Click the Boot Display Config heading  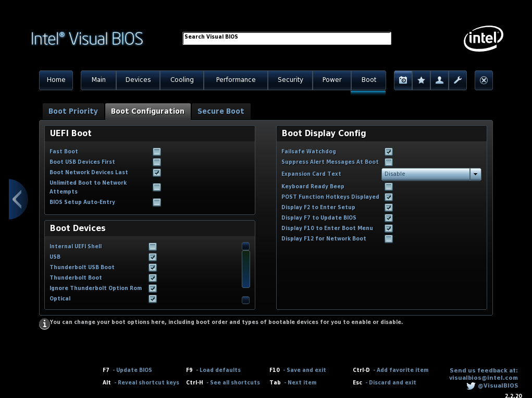tap(324, 134)
